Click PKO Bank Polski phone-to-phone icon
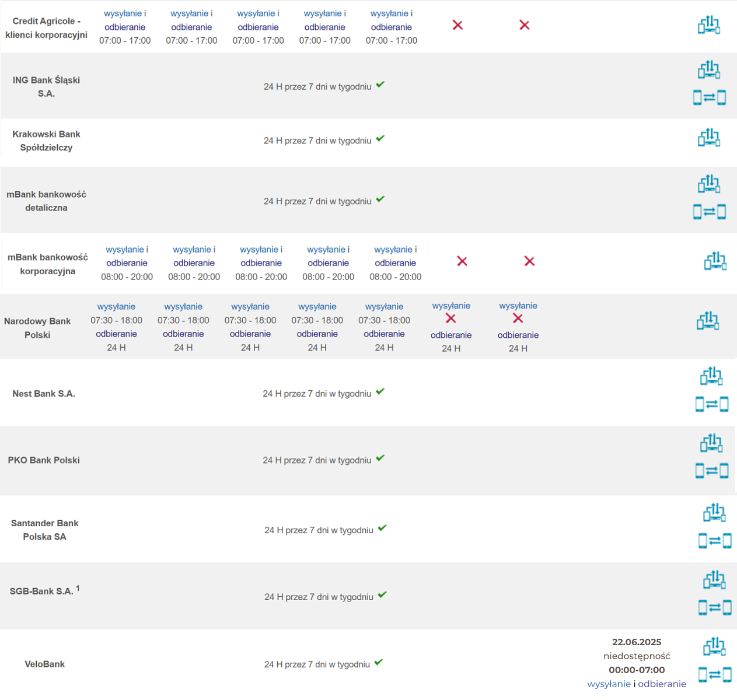 pos(712,470)
